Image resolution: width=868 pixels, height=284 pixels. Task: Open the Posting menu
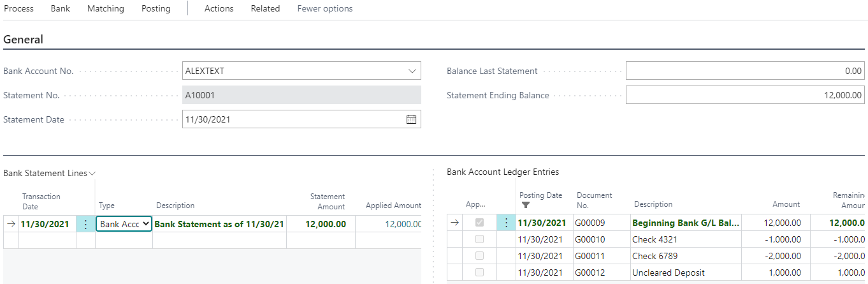[x=156, y=8]
